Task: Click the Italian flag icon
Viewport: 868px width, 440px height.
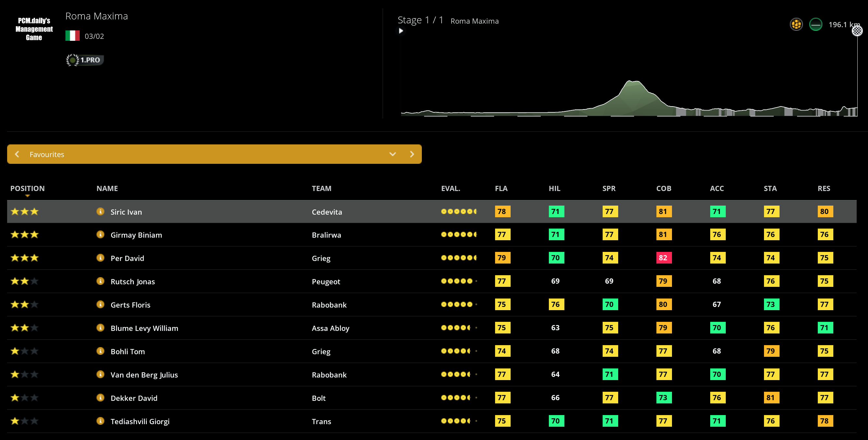Action: 73,36
